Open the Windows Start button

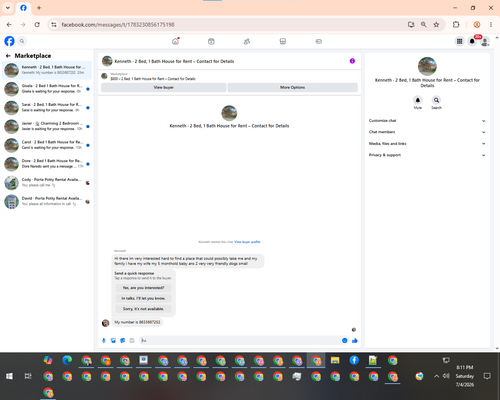[x=9, y=376]
